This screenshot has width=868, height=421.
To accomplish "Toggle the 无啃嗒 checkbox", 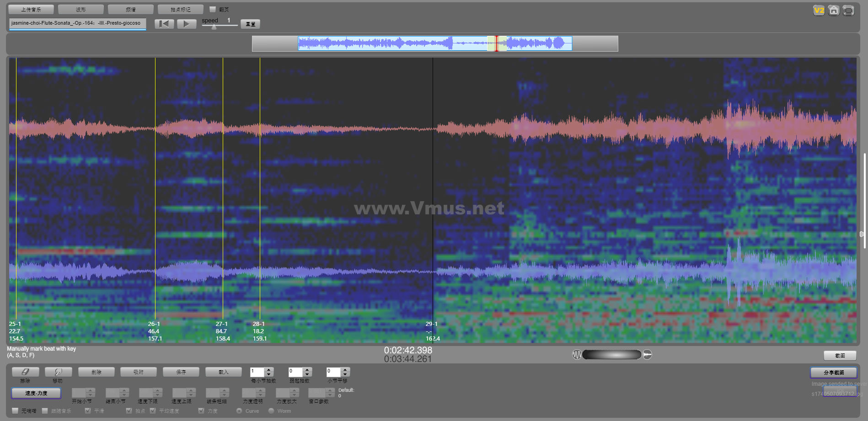I will click(16, 411).
